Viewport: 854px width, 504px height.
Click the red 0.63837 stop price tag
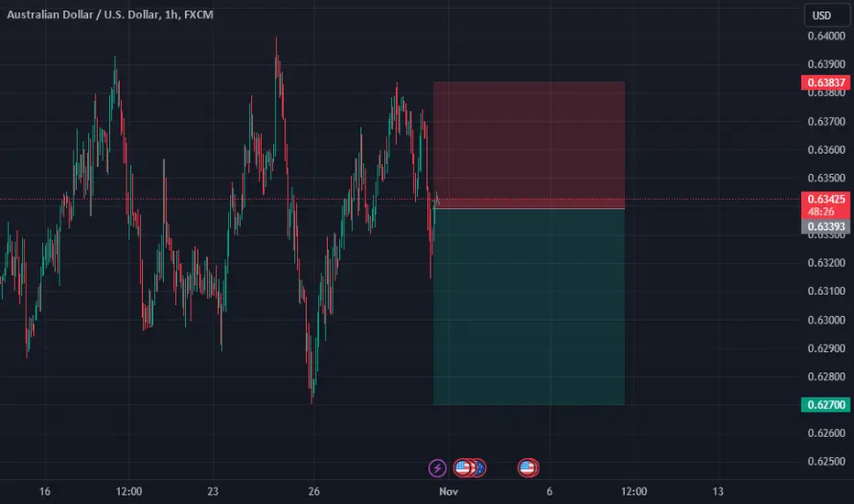826,82
